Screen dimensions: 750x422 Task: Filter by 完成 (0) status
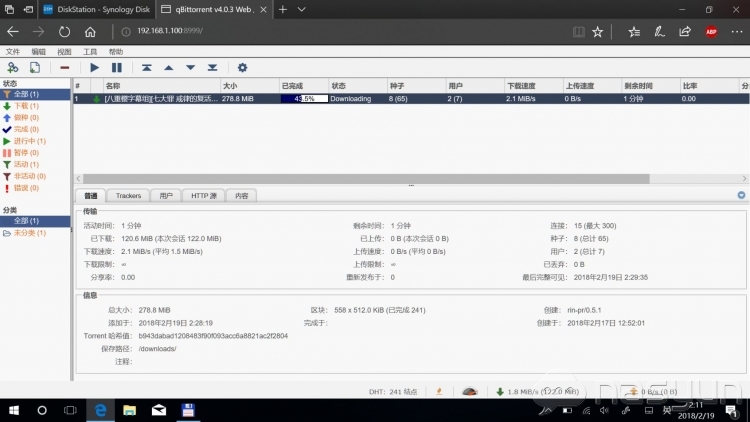coord(26,129)
